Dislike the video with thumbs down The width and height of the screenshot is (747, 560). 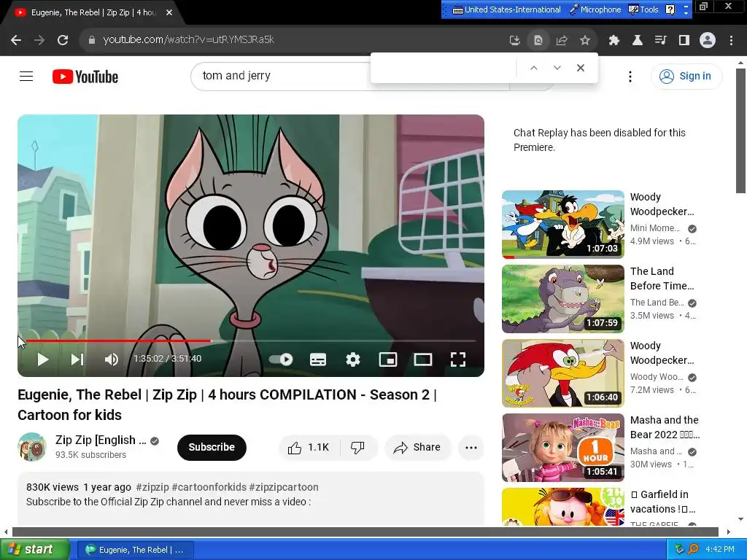357,447
